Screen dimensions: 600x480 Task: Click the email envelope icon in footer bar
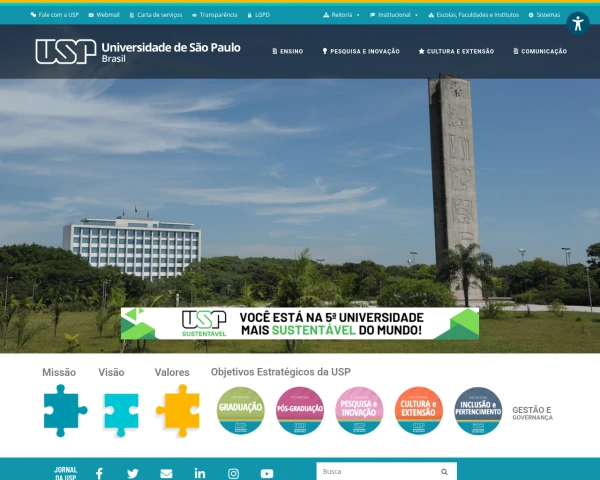(x=166, y=473)
